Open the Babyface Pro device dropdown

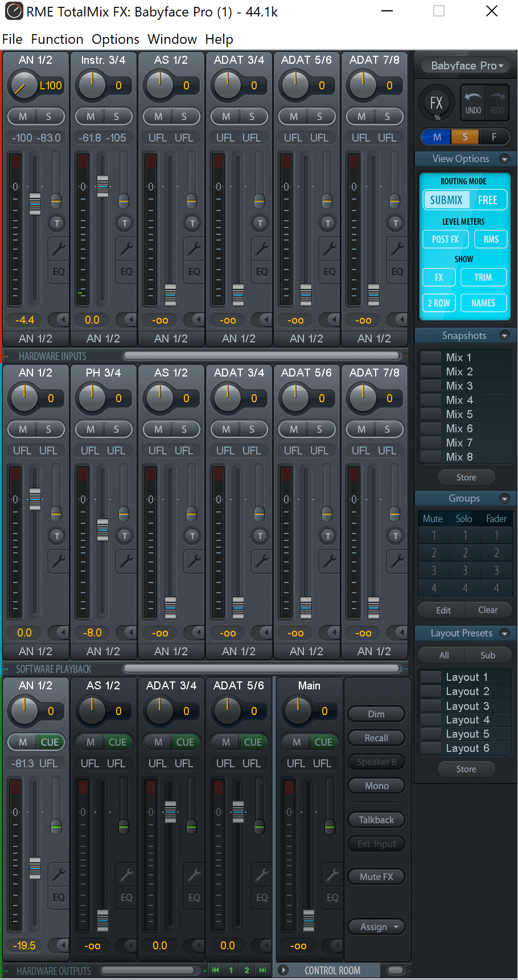pyautogui.click(x=467, y=65)
